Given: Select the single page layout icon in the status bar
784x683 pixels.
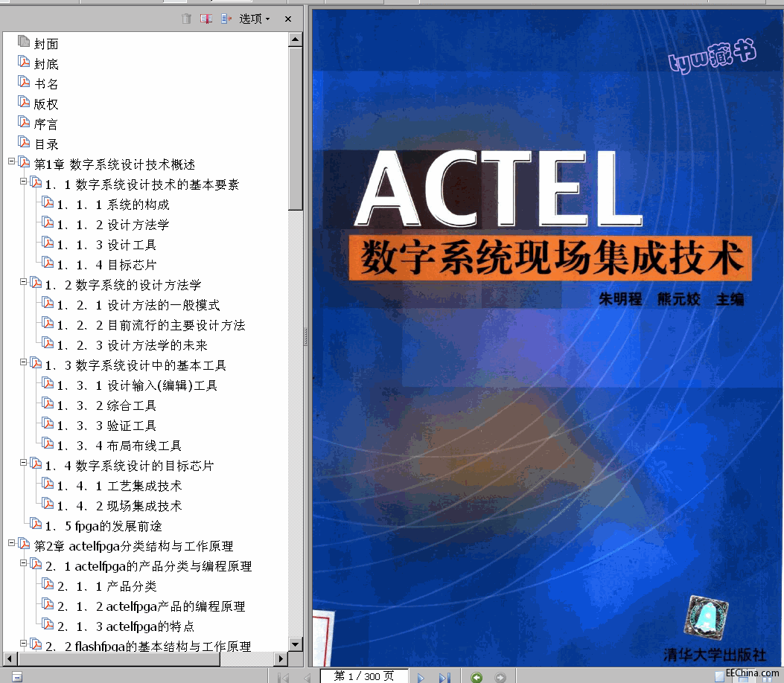Looking at the screenshot, I should pos(719,678).
